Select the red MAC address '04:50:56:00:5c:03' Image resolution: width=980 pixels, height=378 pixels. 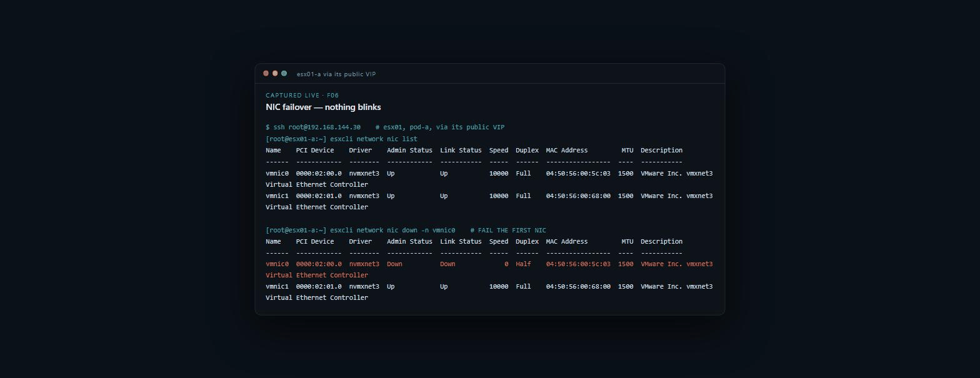point(578,264)
